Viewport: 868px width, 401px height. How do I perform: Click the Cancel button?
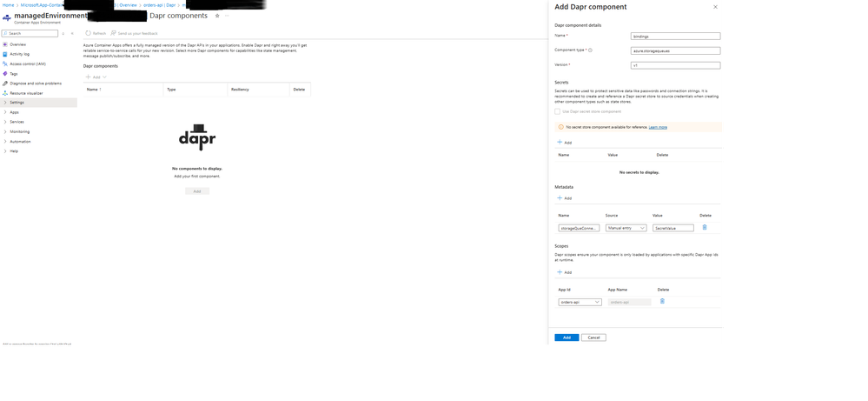click(593, 338)
